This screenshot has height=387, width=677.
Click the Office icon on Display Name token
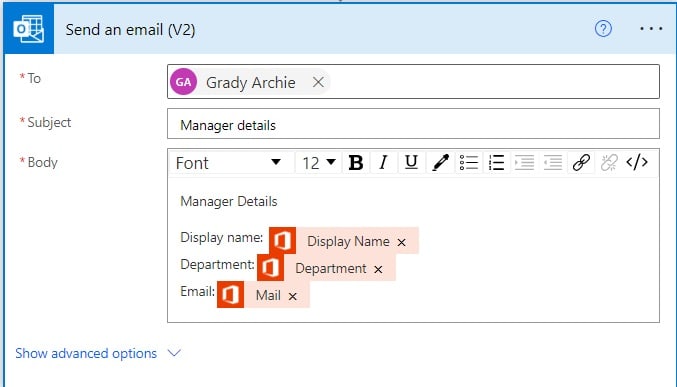click(282, 240)
